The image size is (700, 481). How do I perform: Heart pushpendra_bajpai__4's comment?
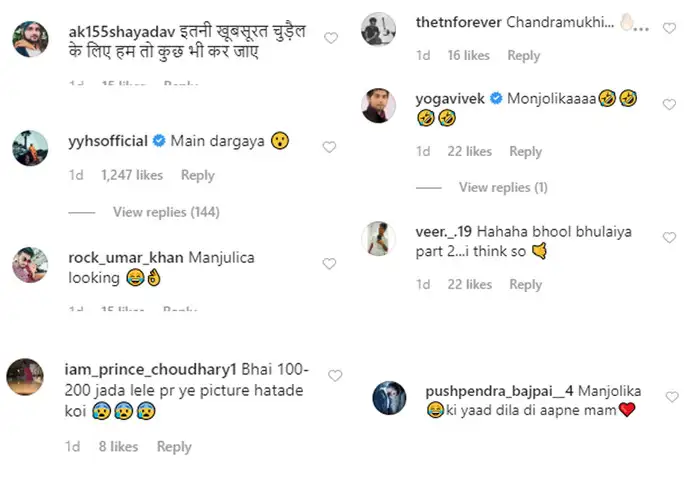point(669,395)
